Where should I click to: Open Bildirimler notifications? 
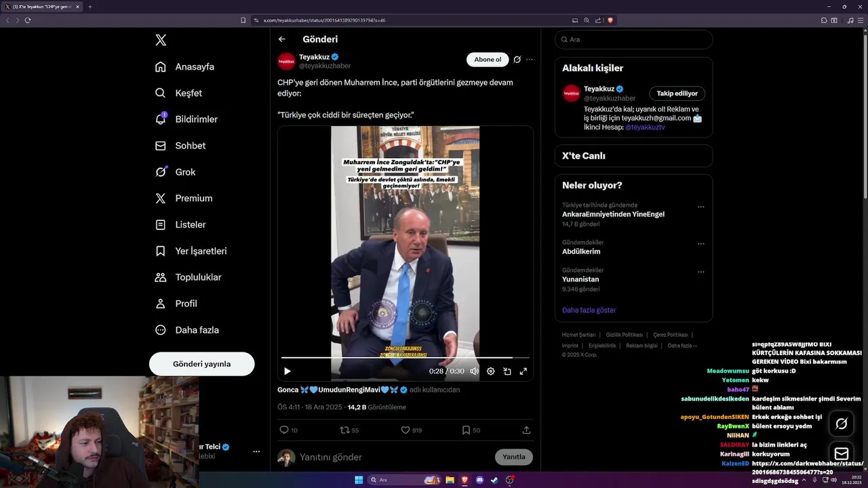(186, 119)
